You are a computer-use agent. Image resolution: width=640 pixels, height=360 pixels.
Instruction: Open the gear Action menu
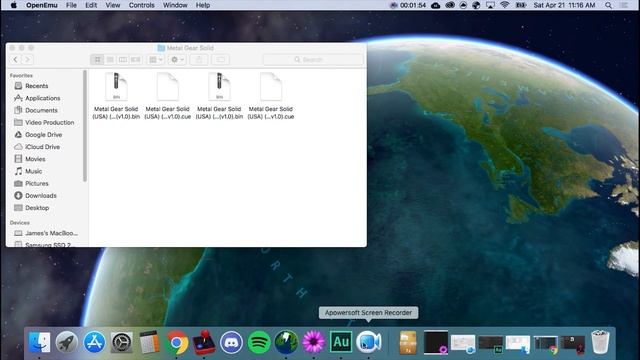coord(177,60)
